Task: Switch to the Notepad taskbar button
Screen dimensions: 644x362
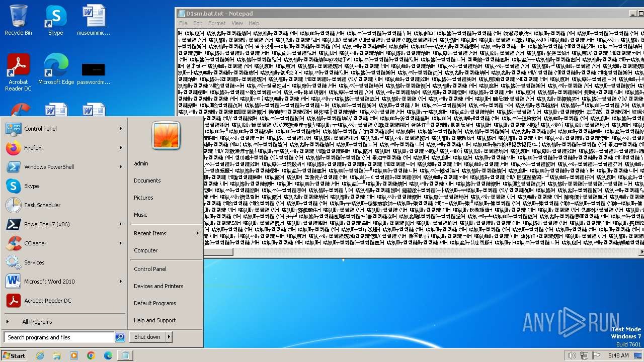Action: 125,355
